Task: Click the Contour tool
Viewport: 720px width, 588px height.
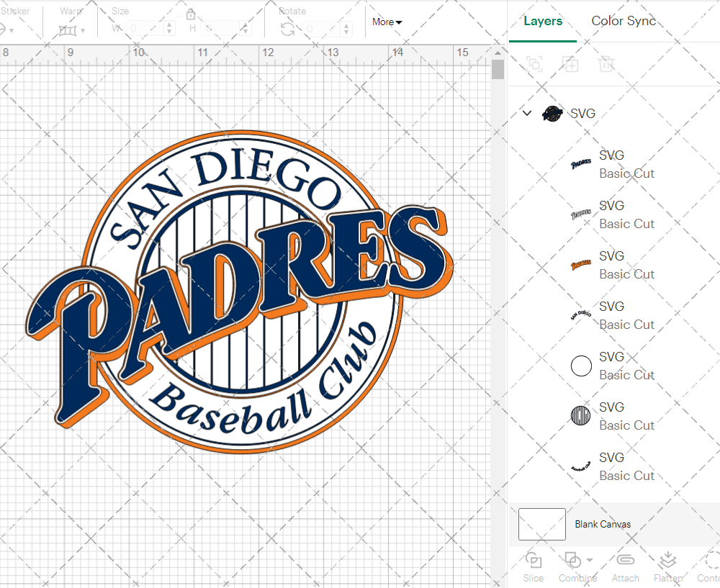Action: 708,567
